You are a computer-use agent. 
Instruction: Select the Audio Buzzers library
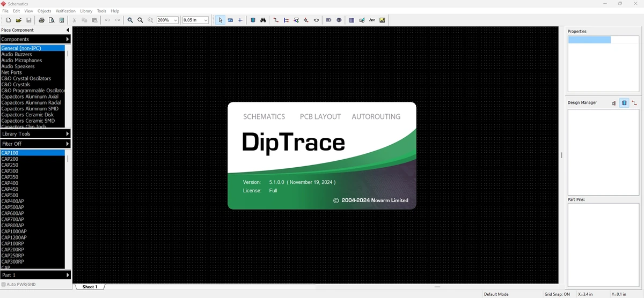(32, 54)
